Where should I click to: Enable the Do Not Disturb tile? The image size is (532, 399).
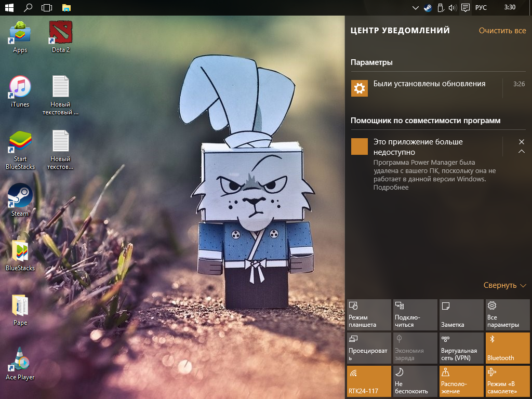415,381
